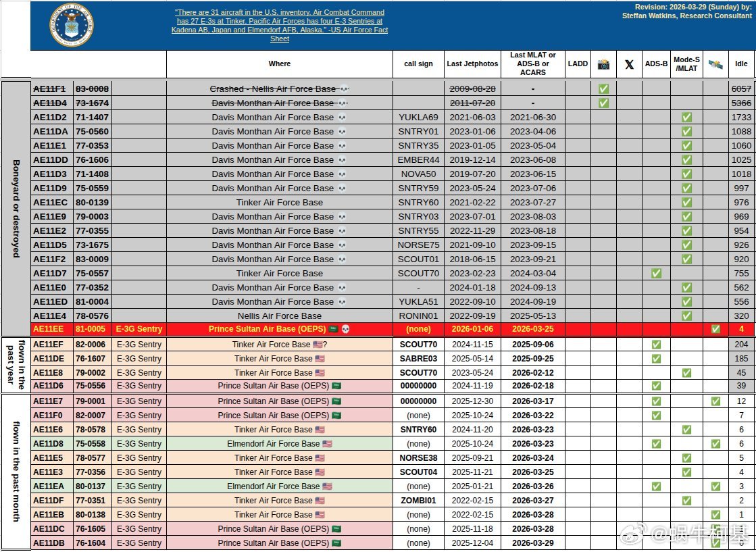The image size is (756, 552).
Task: Select the 'Last Jetphotos' column header
Action: coord(472,64)
